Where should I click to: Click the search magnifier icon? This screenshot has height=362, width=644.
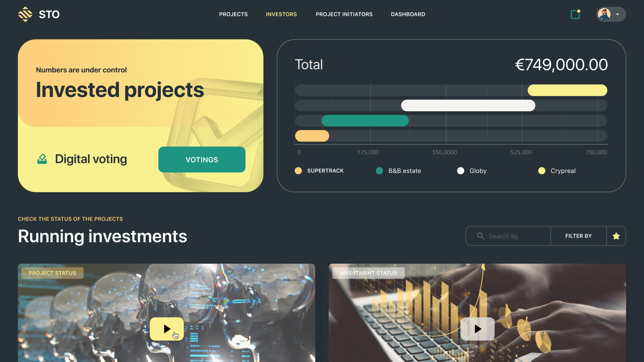point(480,235)
